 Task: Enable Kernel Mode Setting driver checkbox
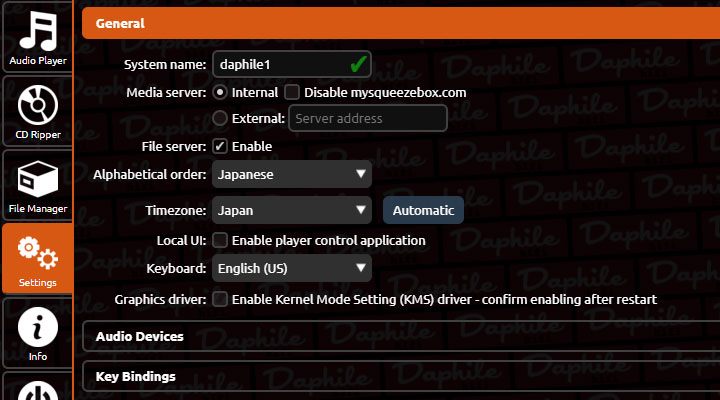pos(221,299)
